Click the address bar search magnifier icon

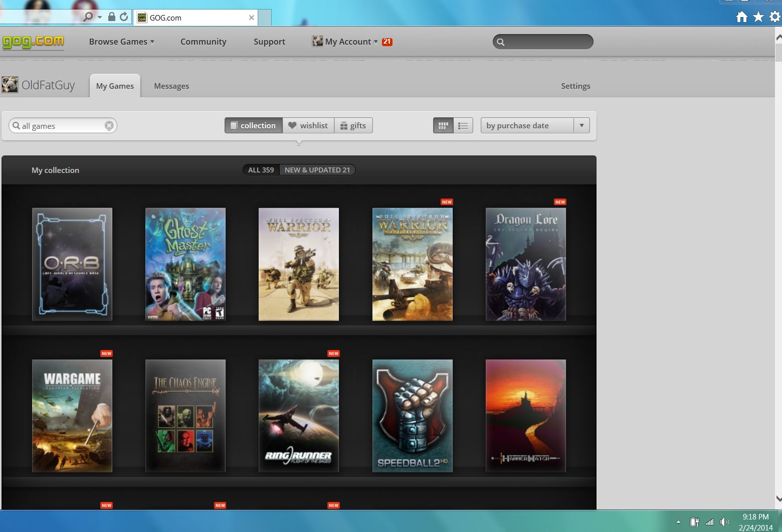[x=88, y=17]
